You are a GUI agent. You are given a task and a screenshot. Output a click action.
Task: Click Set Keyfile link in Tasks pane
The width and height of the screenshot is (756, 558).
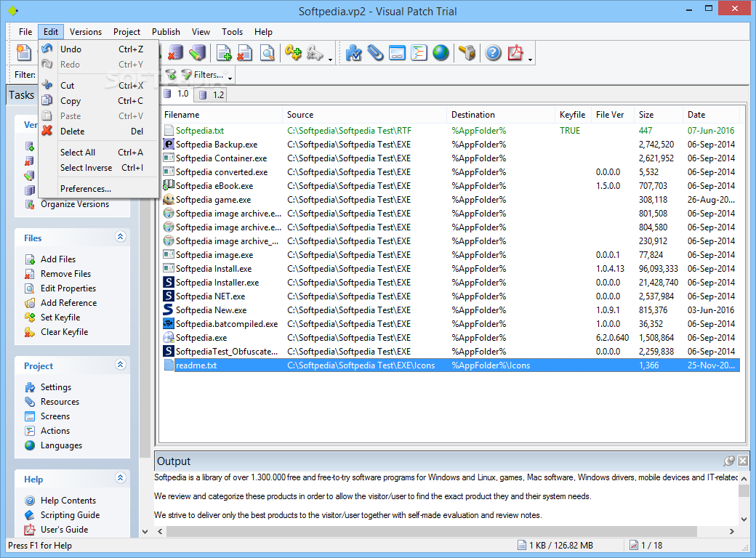(x=60, y=317)
